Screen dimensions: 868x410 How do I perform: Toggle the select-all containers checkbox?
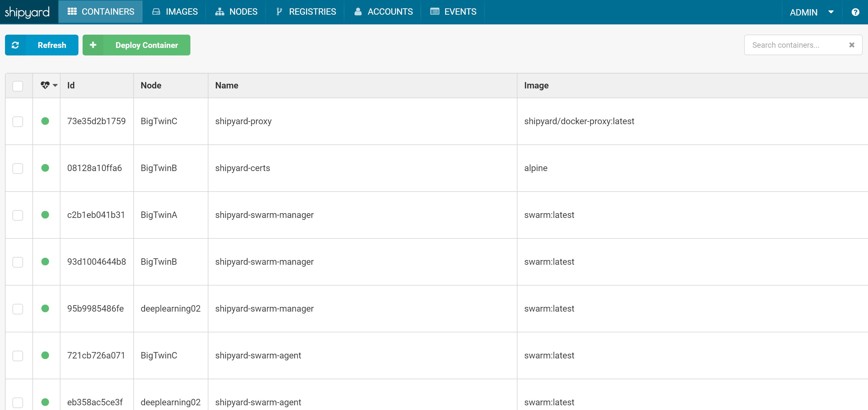pos(18,86)
